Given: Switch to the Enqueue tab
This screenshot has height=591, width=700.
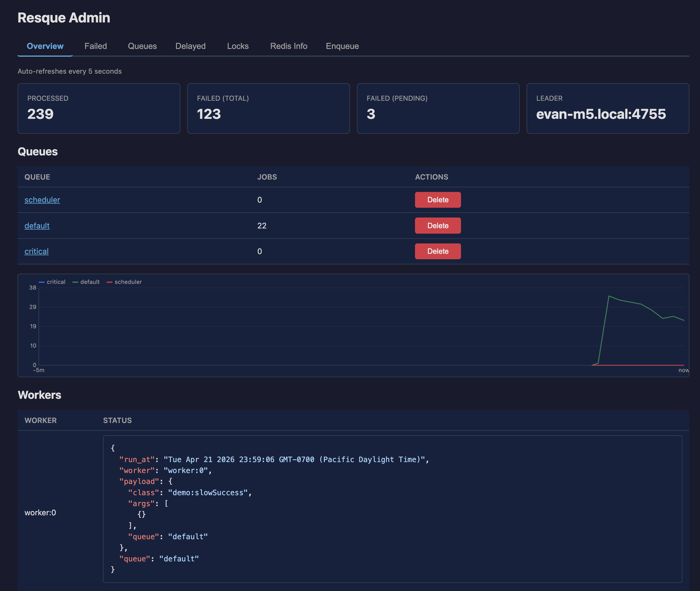Looking at the screenshot, I should [342, 46].
